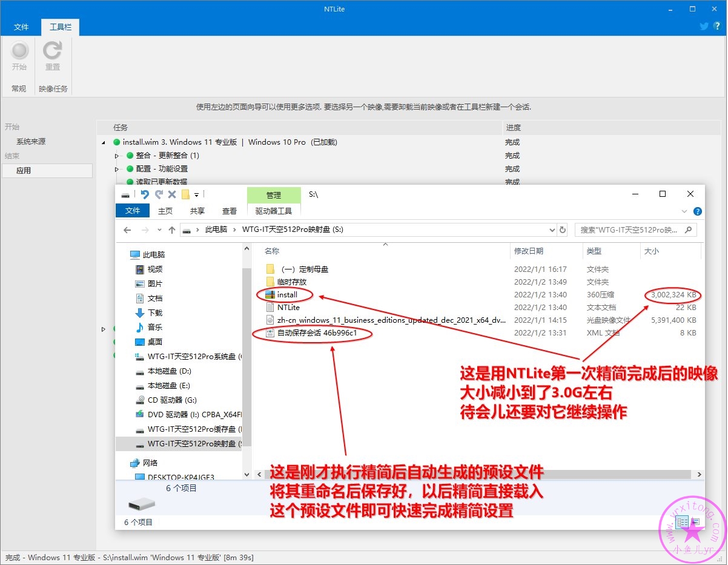Switch to Explorer 主页 tab

click(x=165, y=211)
